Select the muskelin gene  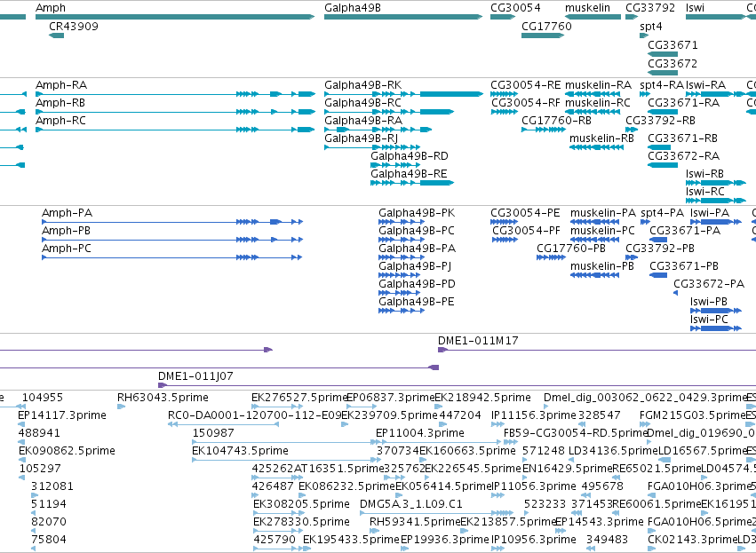tap(593, 17)
